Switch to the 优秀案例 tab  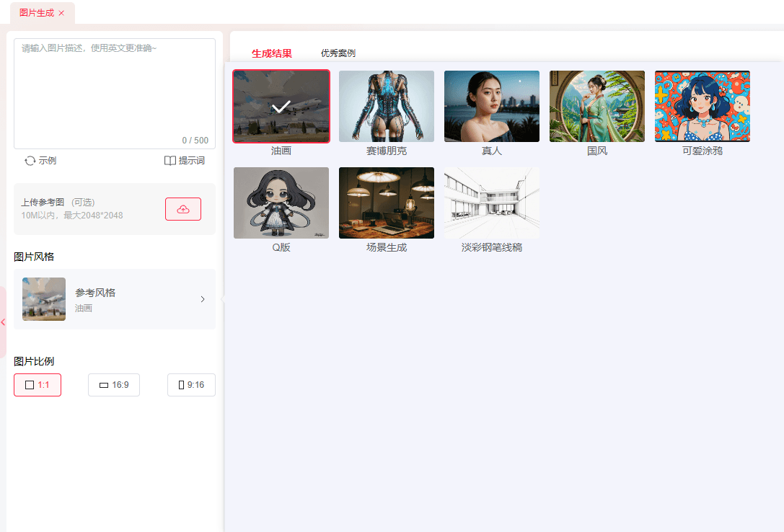tap(338, 53)
